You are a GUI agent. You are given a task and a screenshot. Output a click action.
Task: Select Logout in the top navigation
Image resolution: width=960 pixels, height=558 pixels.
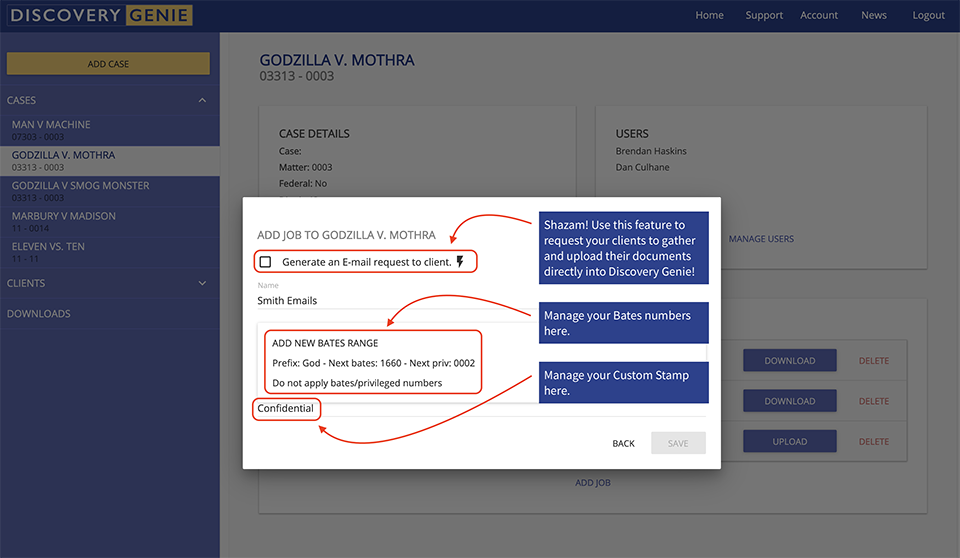click(928, 15)
